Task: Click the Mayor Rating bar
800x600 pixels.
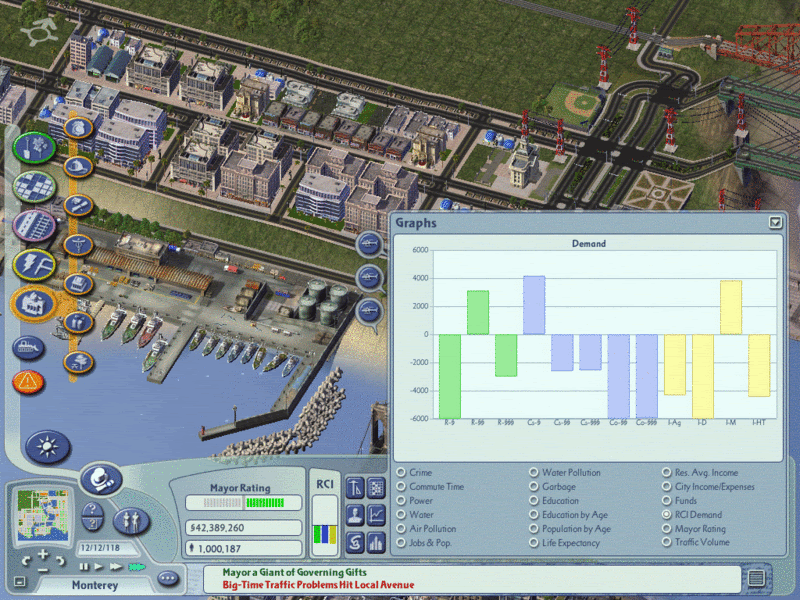Action: (x=243, y=503)
